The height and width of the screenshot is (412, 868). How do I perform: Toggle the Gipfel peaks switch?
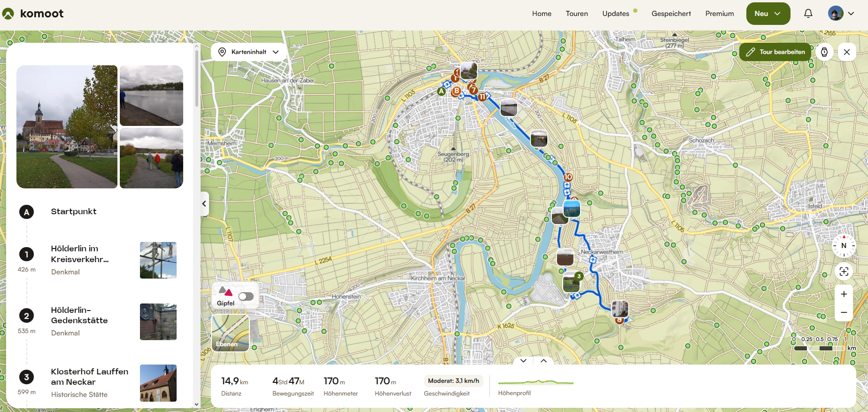point(246,296)
